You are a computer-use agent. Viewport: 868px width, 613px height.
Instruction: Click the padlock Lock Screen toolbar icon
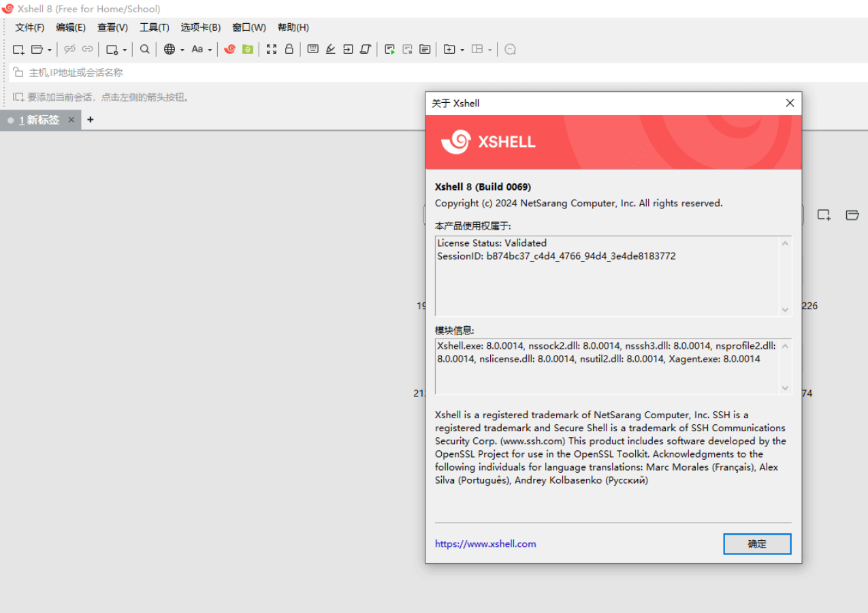[289, 49]
